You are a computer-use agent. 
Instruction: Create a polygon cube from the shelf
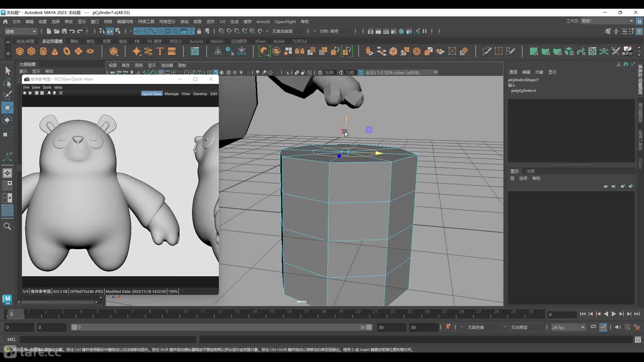tap(32, 51)
